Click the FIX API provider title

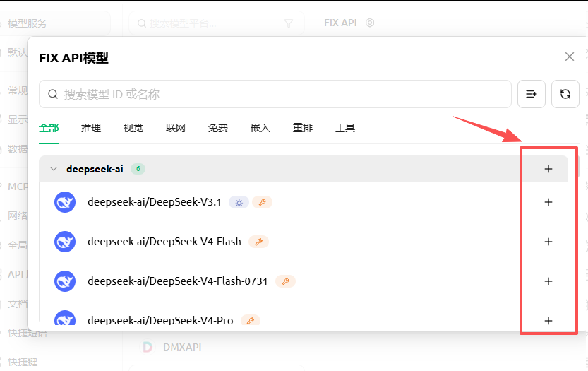coord(340,23)
